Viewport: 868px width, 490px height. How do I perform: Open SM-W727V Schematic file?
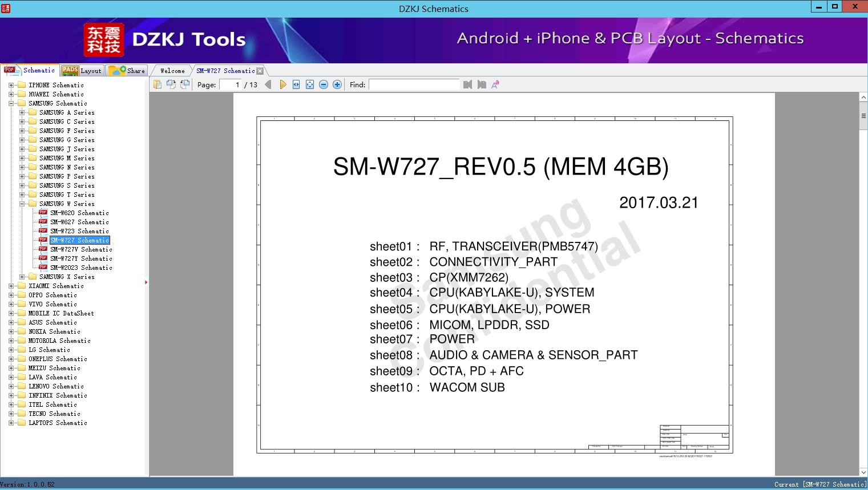(x=81, y=249)
